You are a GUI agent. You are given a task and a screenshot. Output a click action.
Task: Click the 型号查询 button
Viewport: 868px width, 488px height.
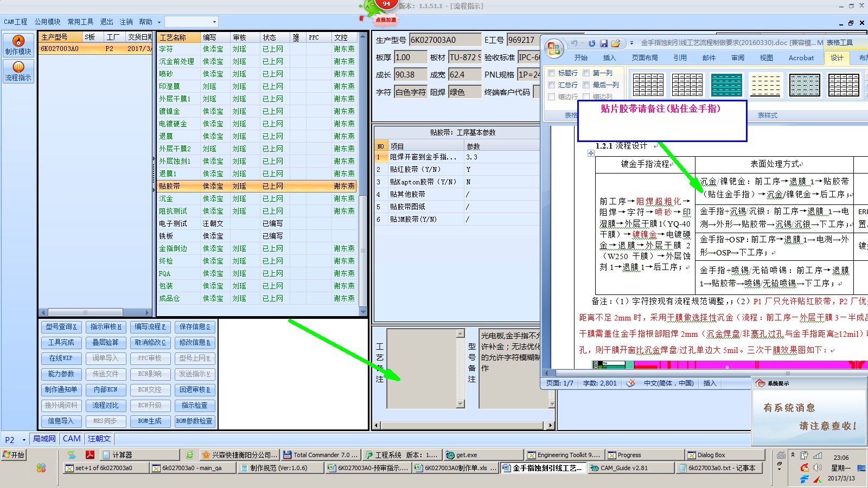(61, 326)
